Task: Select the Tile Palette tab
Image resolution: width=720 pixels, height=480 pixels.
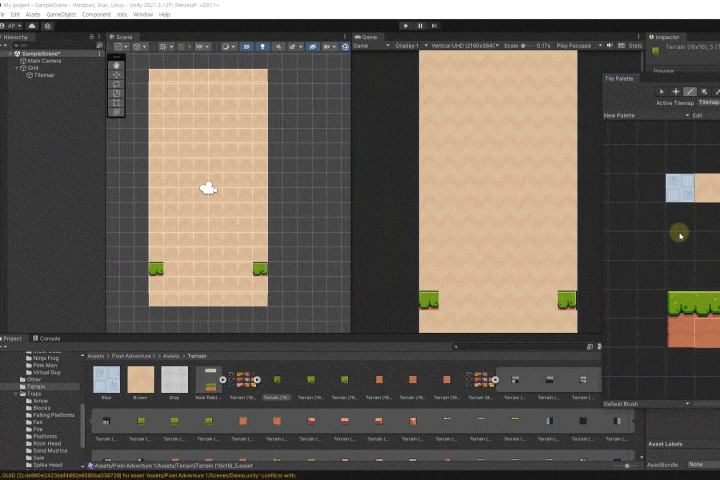Action: coord(619,79)
